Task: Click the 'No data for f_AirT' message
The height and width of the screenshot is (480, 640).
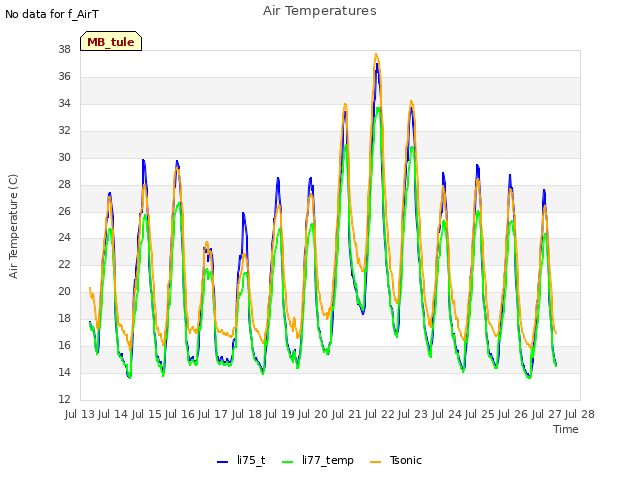Action: [52, 14]
